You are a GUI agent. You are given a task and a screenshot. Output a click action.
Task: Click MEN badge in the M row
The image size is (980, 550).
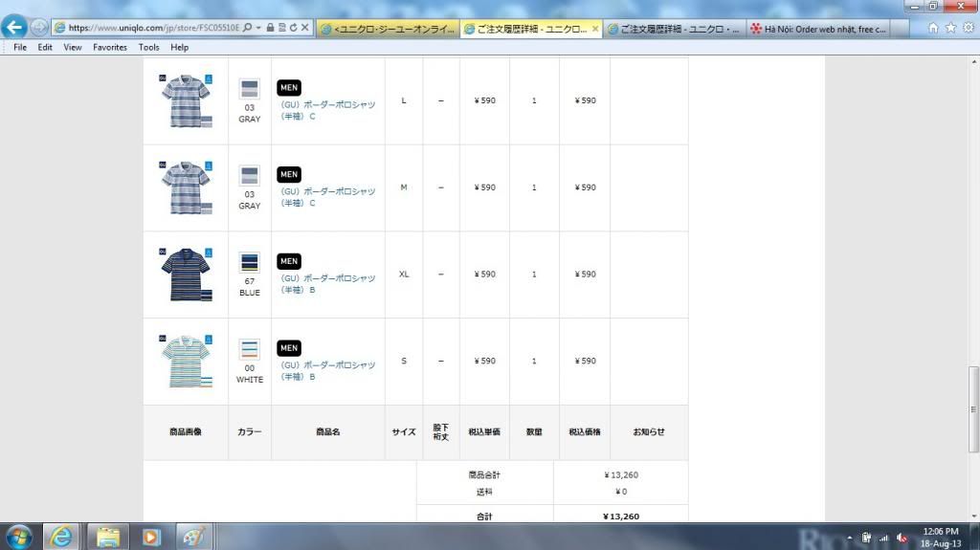(289, 174)
